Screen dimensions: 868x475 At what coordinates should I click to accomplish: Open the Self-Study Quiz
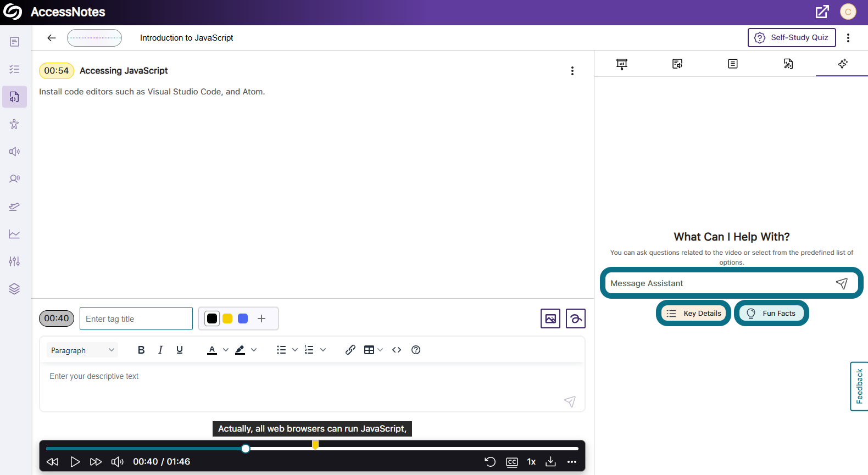[x=792, y=37]
